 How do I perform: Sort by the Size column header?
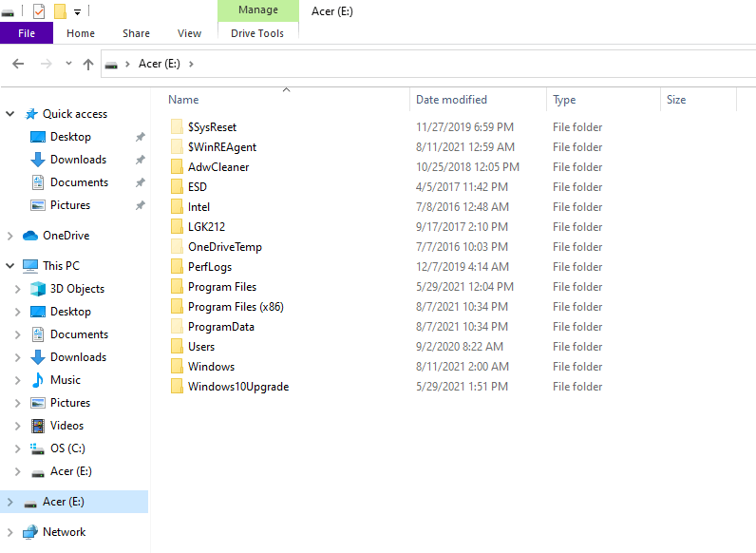[676, 100]
